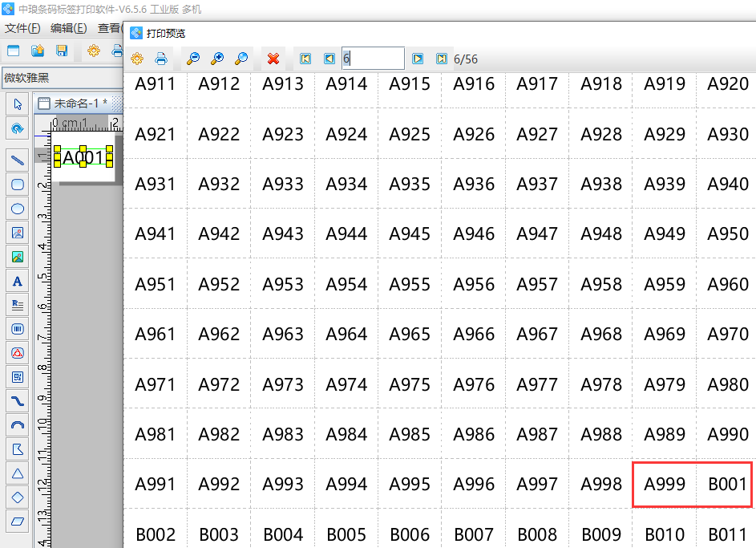Pick the triangle shape tool

[18, 473]
